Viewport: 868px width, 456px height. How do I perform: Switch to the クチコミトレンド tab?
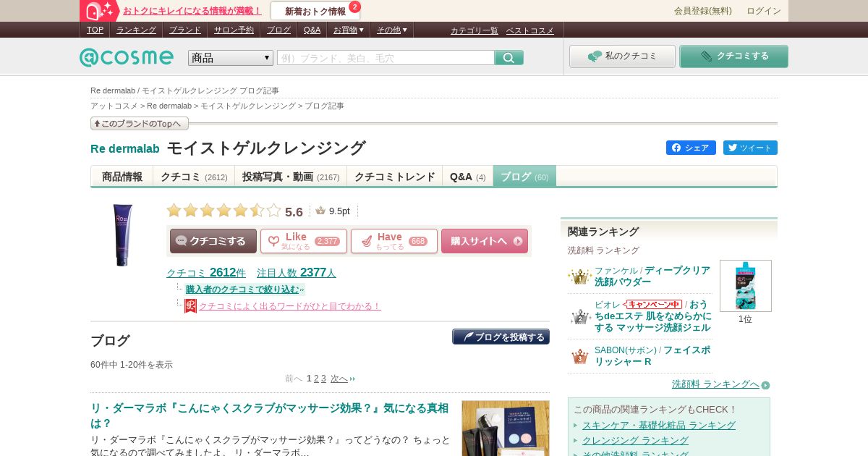pos(395,177)
